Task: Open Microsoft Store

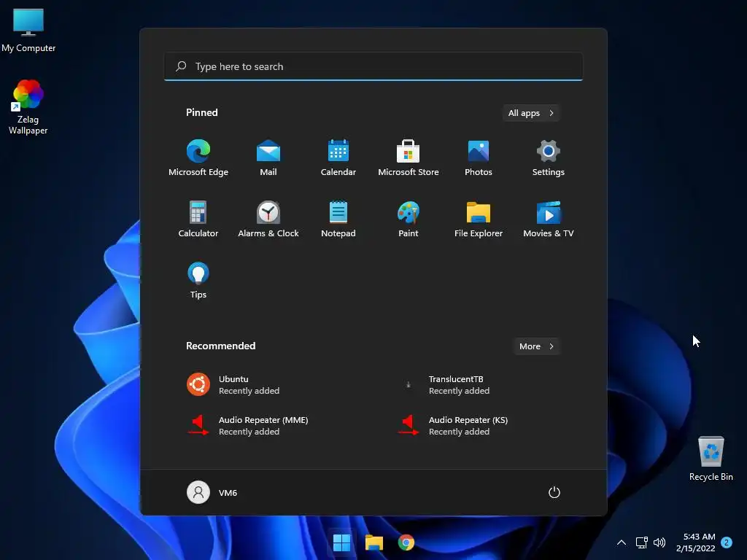Action: click(409, 158)
